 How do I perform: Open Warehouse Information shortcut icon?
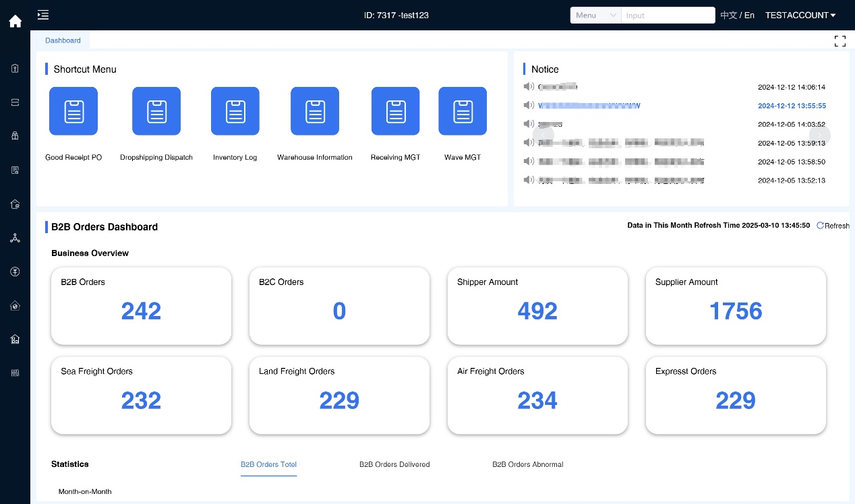tap(315, 111)
